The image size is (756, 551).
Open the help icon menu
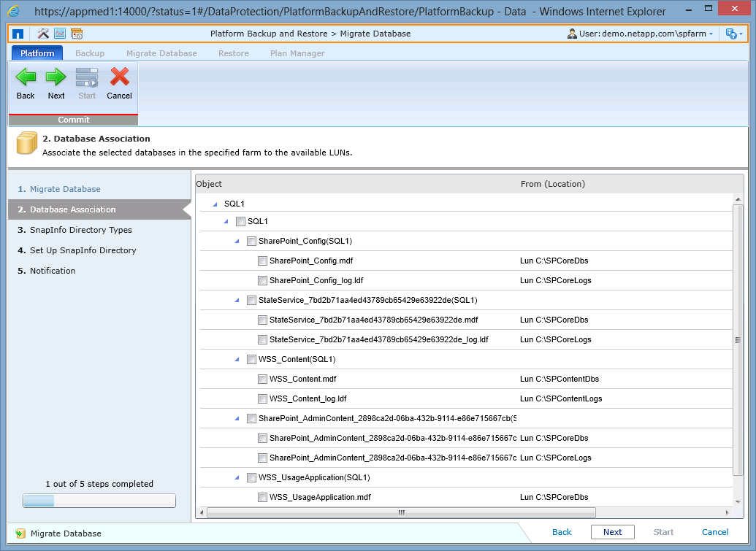pos(733,34)
